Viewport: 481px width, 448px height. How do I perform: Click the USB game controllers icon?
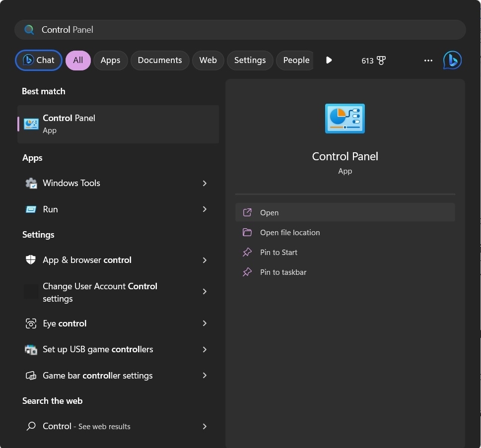click(x=31, y=350)
